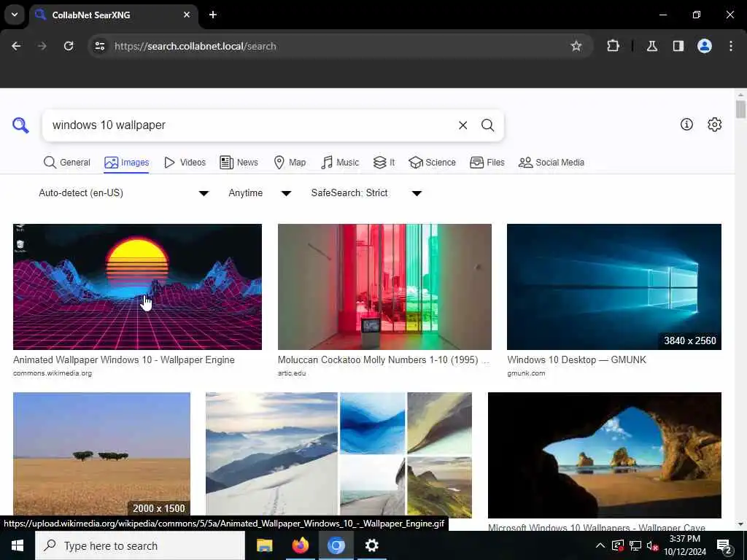
Task: Open Windows Settings gear in taskbar
Action: point(371,545)
